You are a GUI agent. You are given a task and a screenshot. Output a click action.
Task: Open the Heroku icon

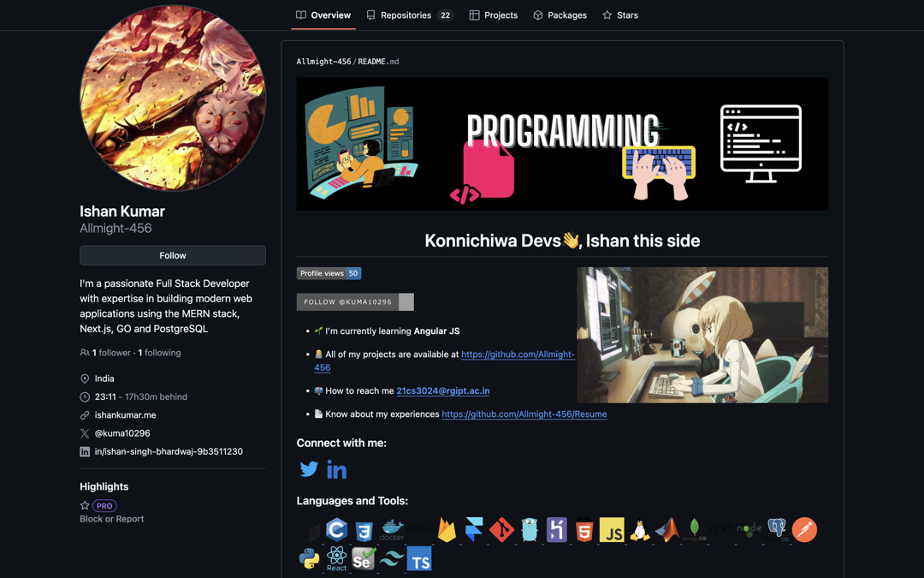click(x=557, y=530)
